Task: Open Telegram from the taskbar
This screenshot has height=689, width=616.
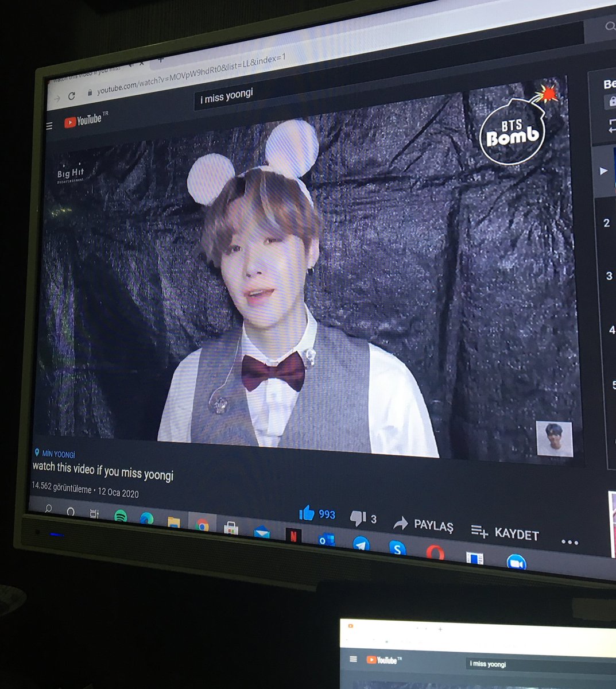Action: tap(361, 542)
